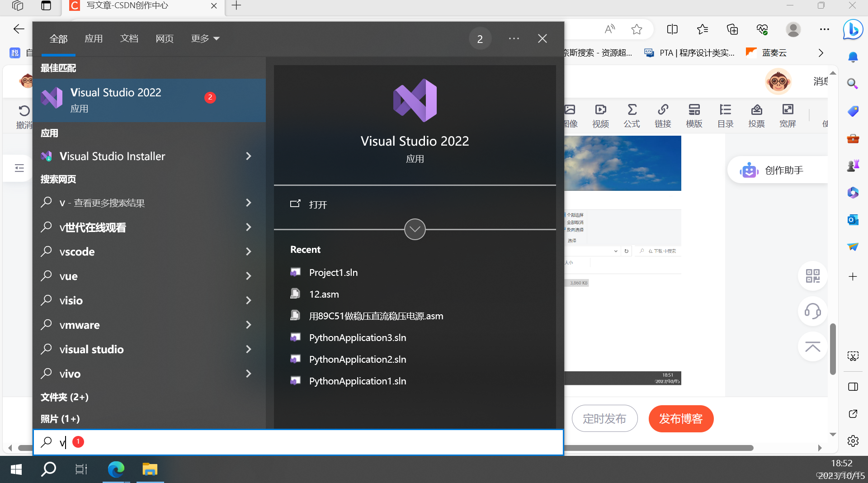Add page to favorites star icon
The width and height of the screenshot is (868, 483).
(x=637, y=29)
